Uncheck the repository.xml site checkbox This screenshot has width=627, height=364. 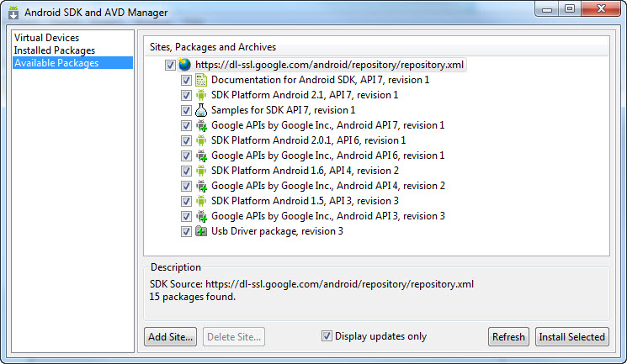(x=170, y=65)
